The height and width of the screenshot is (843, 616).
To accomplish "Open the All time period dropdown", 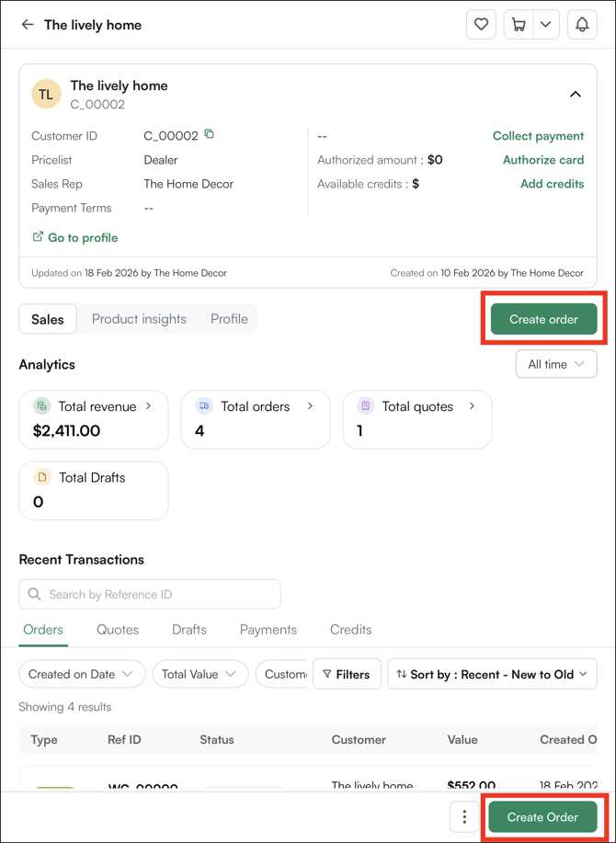I will tap(555, 364).
